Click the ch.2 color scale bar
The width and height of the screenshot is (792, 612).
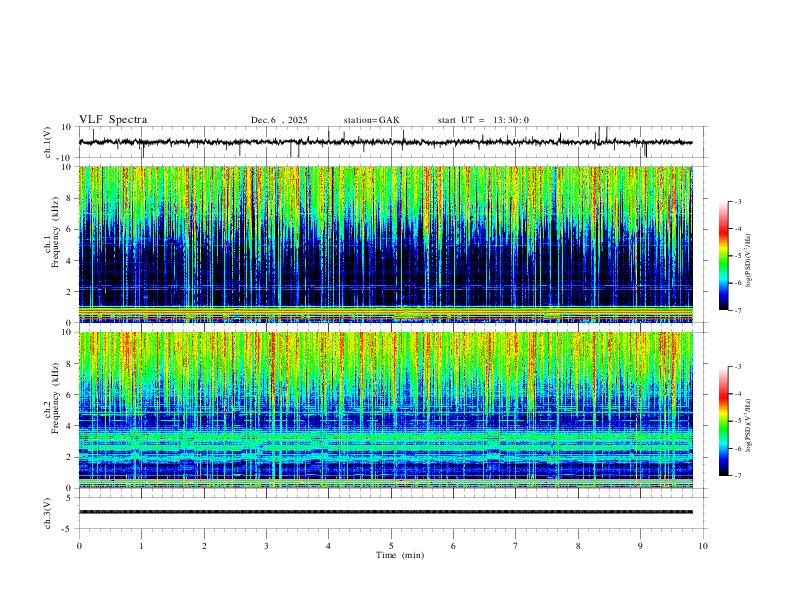tap(723, 421)
